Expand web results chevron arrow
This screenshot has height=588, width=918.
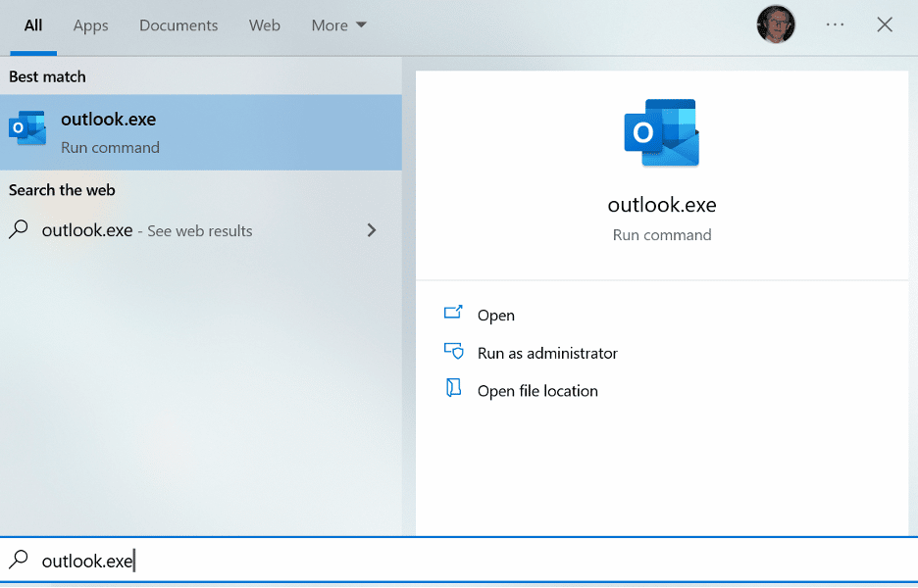point(371,230)
